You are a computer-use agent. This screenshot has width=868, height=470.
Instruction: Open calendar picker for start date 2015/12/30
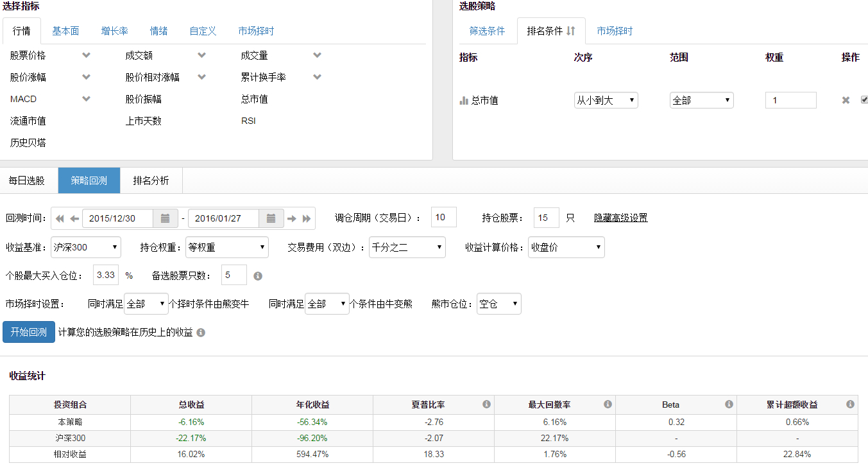click(x=165, y=218)
